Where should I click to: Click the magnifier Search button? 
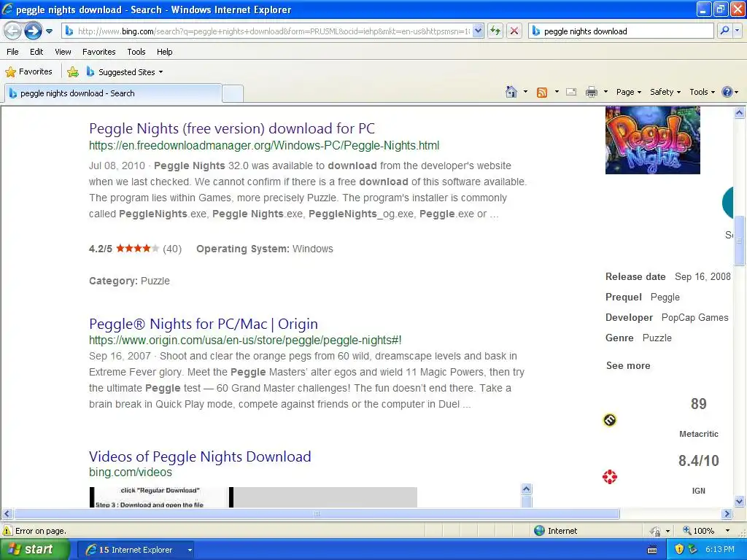tap(724, 31)
